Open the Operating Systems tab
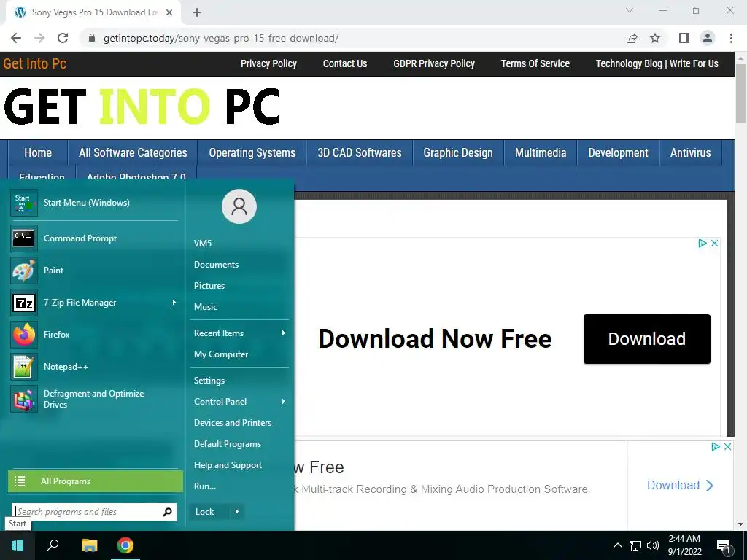Image resolution: width=747 pixels, height=560 pixels. pos(252,153)
